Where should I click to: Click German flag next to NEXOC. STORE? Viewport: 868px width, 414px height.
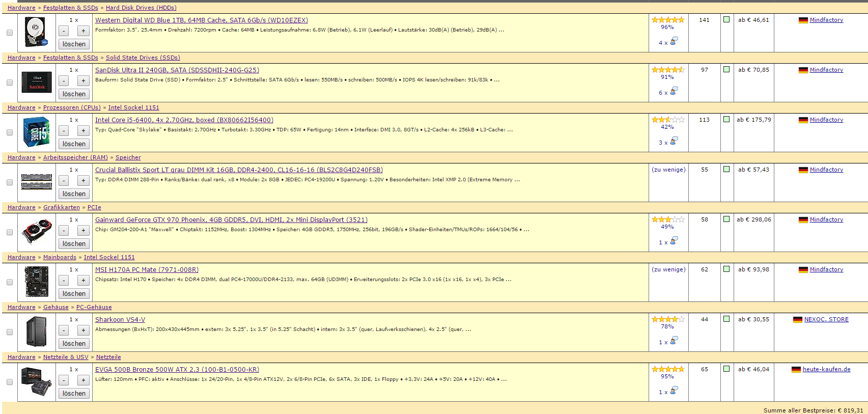[x=798, y=320]
